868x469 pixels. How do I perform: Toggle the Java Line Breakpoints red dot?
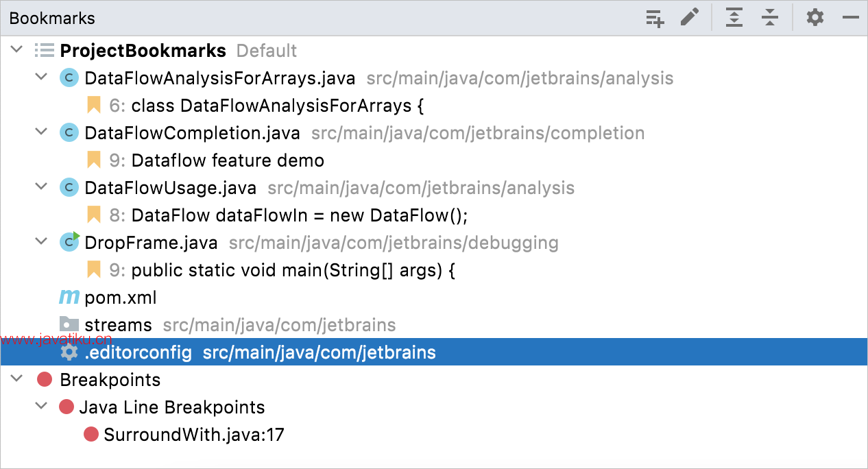[67, 407]
